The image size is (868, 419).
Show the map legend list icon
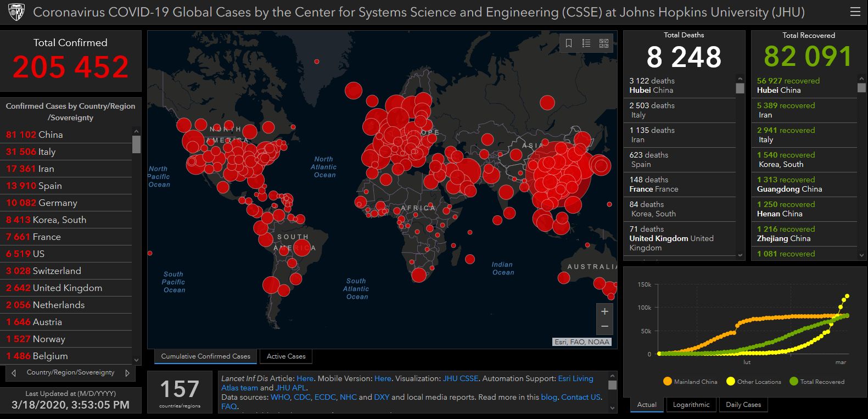coord(586,43)
